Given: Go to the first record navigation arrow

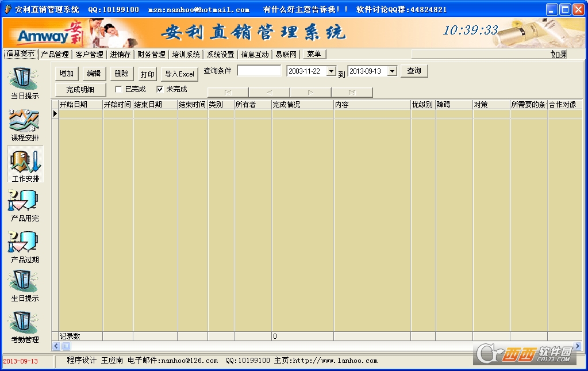Looking at the screenshot, I should tap(228, 93).
